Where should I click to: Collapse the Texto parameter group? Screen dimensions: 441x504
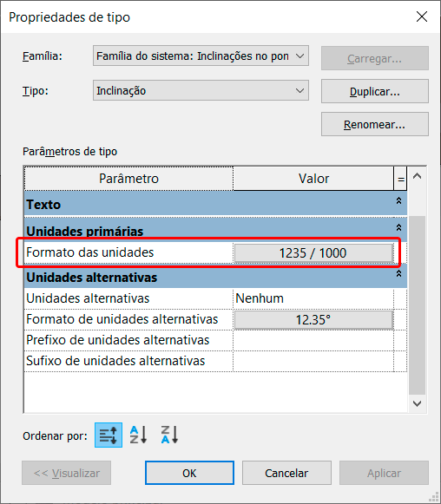[398, 201]
